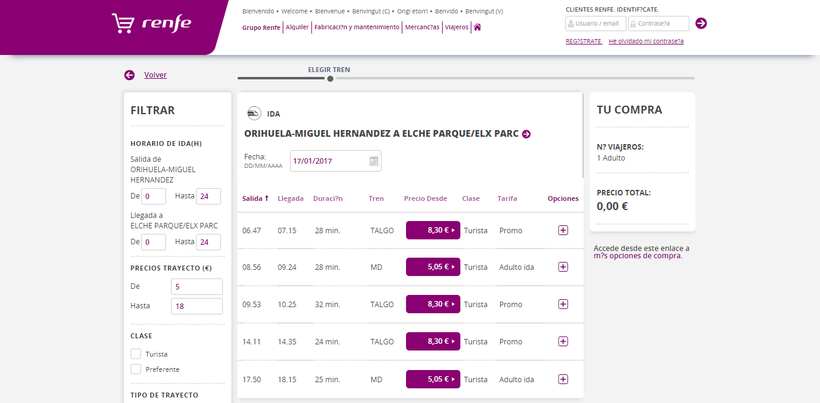Expand options for the 08.56 MD train

click(563, 267)
